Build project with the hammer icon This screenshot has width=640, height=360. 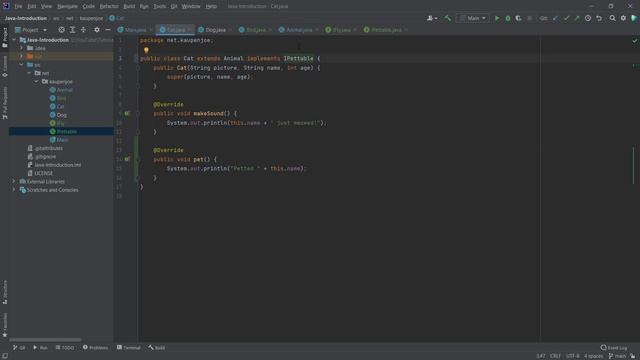tap(448, 18)
